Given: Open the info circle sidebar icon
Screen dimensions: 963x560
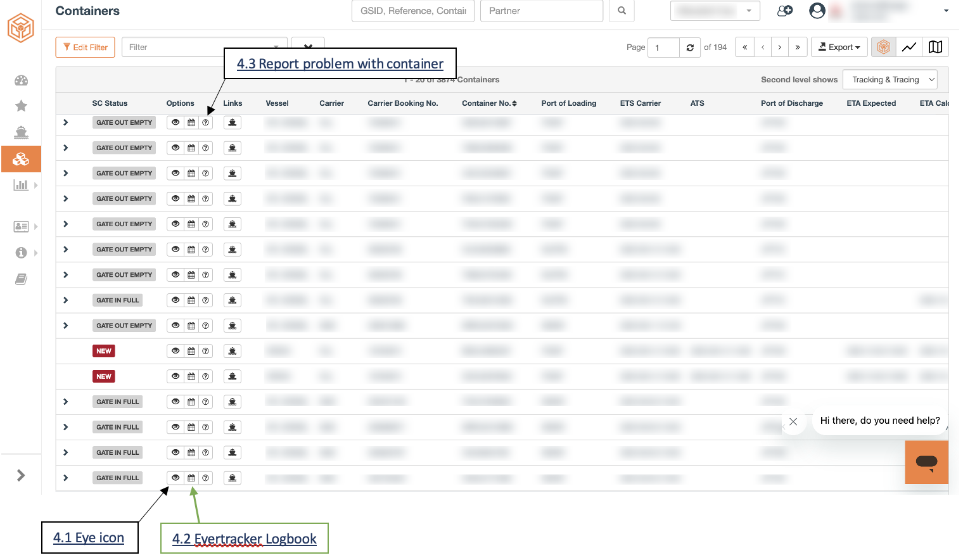Looking at the screenshot, I should click(21, 253).
